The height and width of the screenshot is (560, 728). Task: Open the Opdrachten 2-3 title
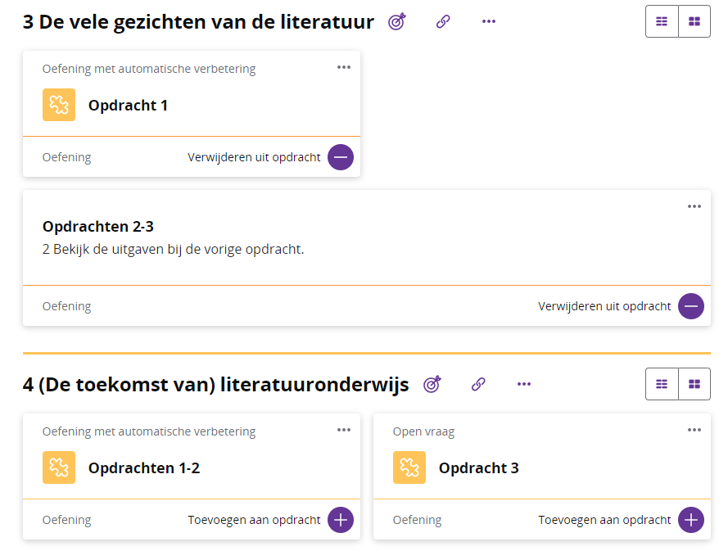[98, 227]
